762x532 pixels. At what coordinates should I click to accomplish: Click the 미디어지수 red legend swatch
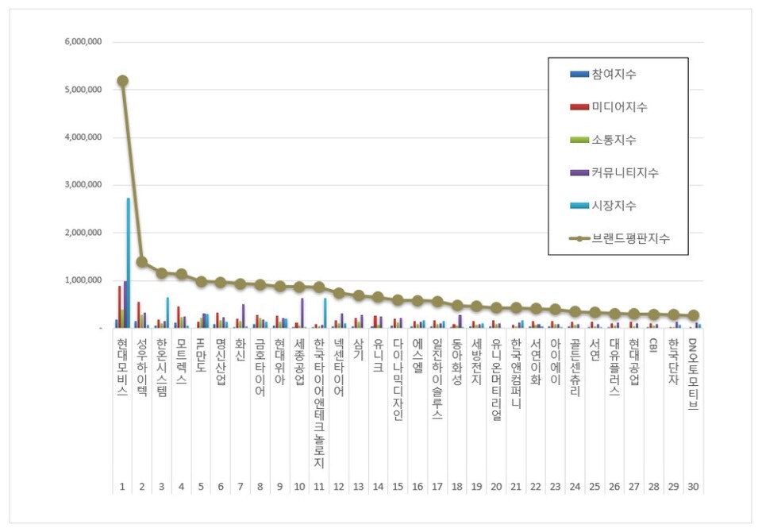[579, 106]
